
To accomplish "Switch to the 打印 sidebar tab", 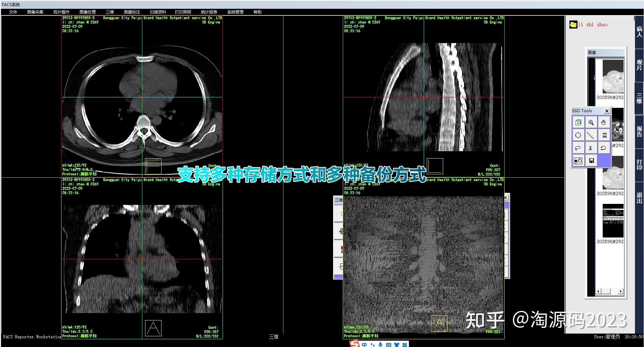I will pos(639,165).
